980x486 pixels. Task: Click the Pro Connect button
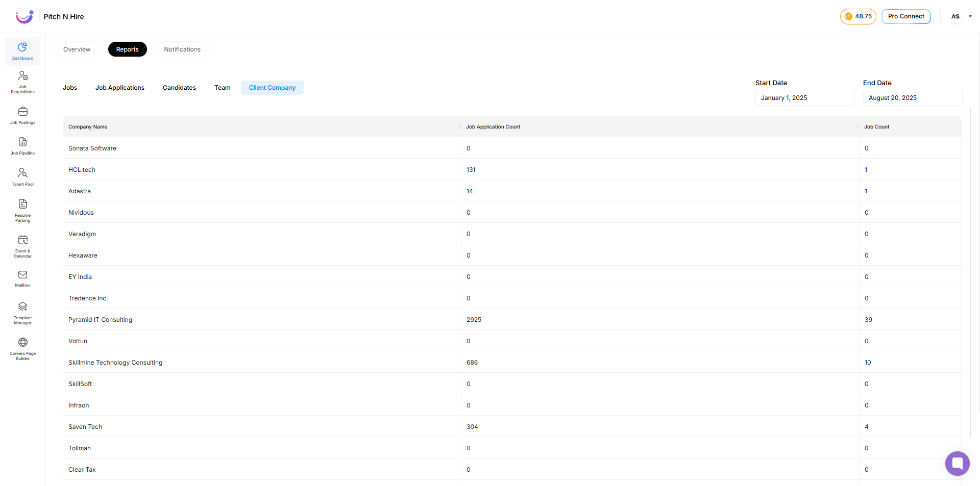point(906,16)
